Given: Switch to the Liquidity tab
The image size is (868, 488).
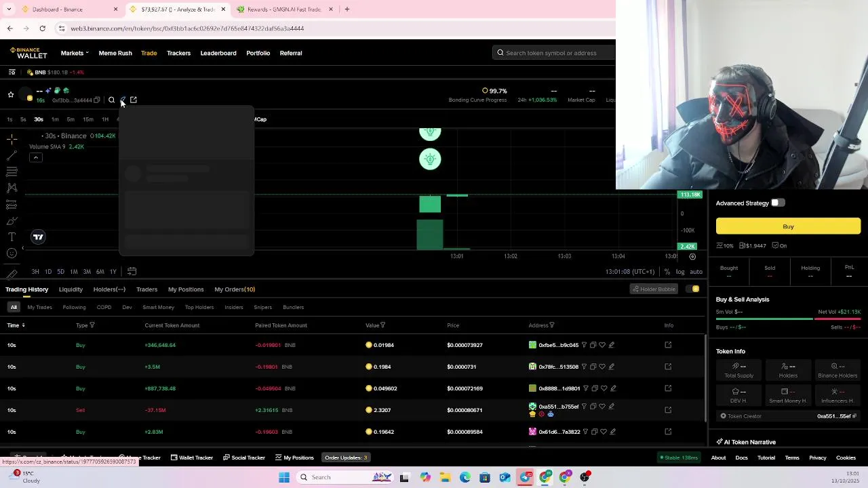Looking at the screenshot, I should pyautogui.click(x=71, y=289).
